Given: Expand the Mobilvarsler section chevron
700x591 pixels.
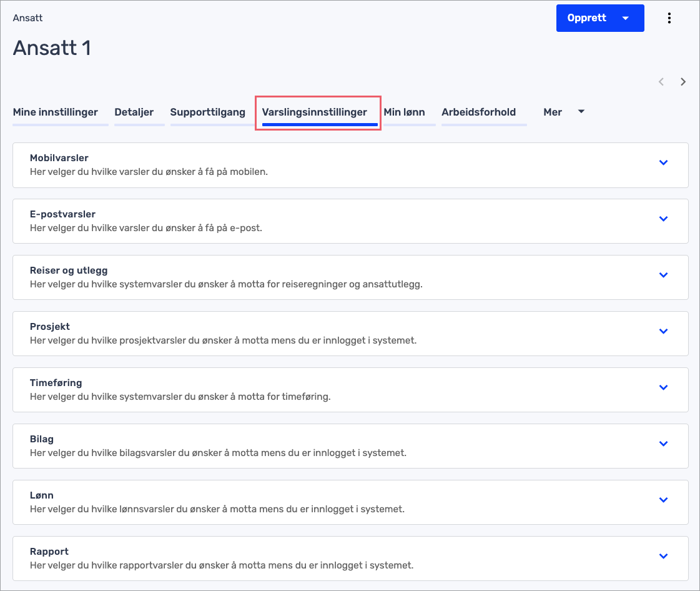Looking at the screenshot, I should [663, 163].
